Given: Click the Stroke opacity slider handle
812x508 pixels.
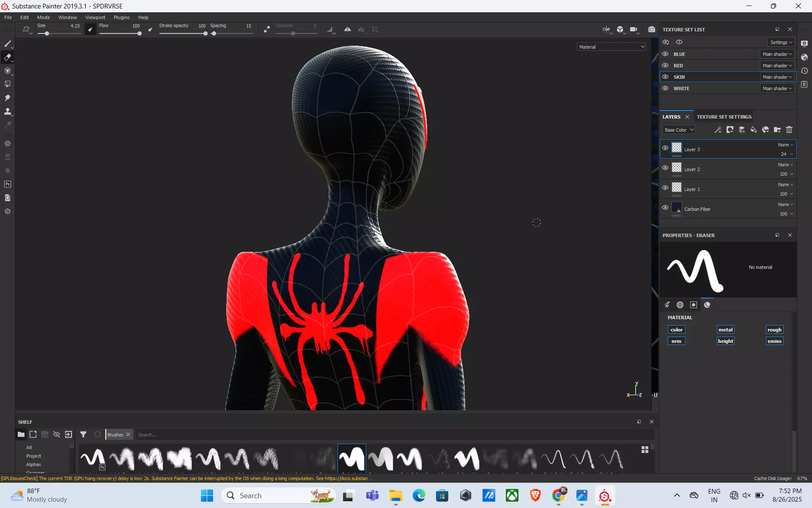Looking at the screenshot, I should pyautogui.click(x=206, y=33).
